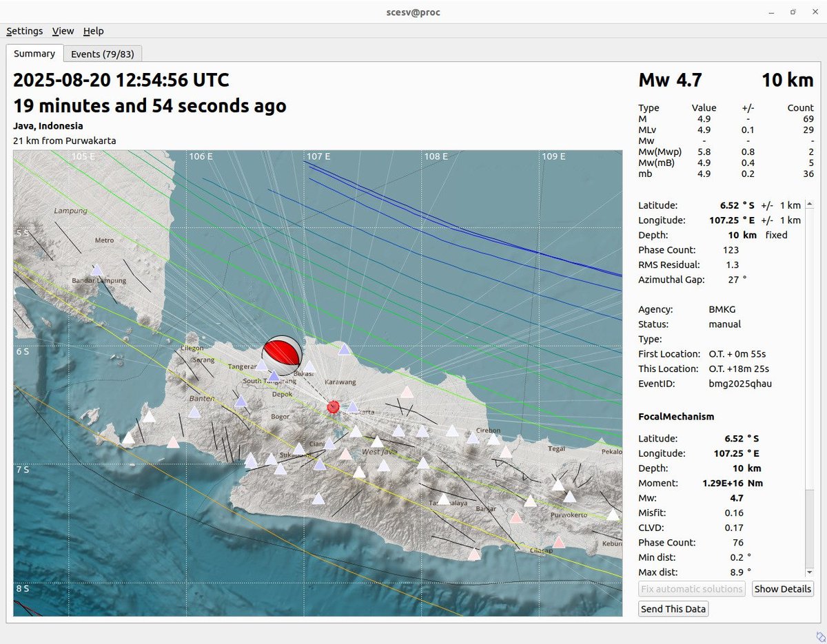Click the Show Details button
Screen dimensions: 827x644
pos(782,589)
